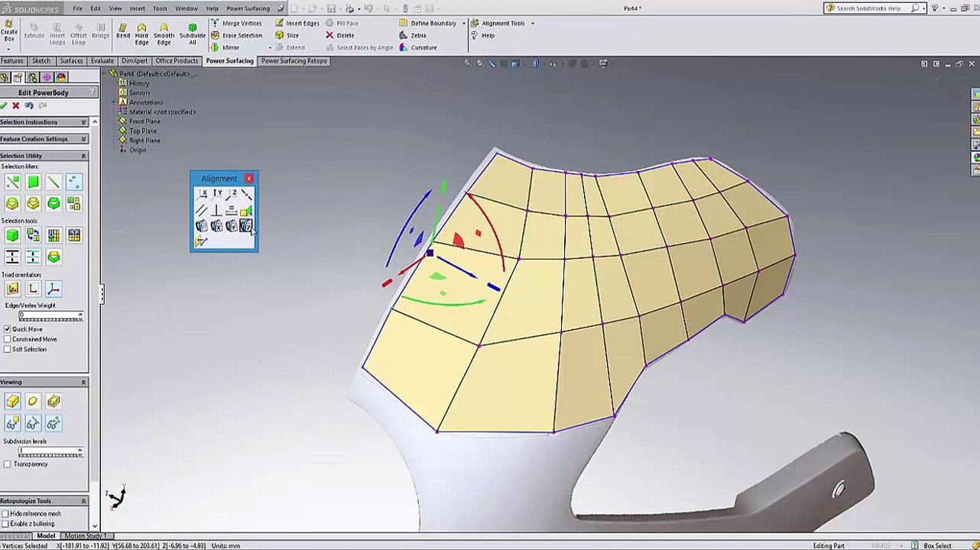The height and width of the screenshot is (550, 980).
Task: Expand the Feature Creation Settings section
Action: pos(83,139)
